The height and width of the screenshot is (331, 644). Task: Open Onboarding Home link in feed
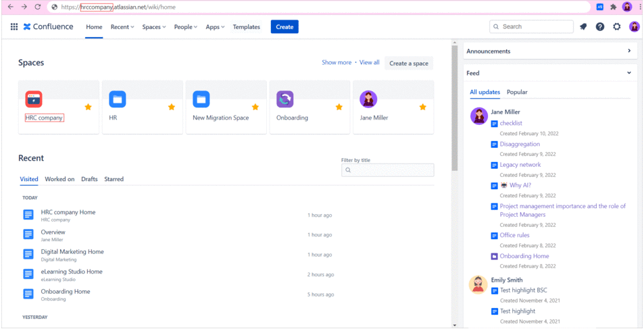coord(524,256)
